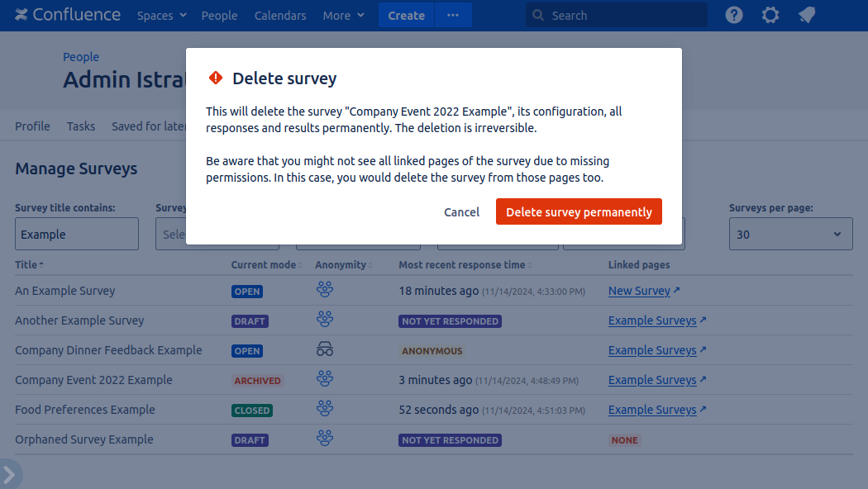Click the Survey title contains input field
Screen dimensions: 868x489
[76, 234]
